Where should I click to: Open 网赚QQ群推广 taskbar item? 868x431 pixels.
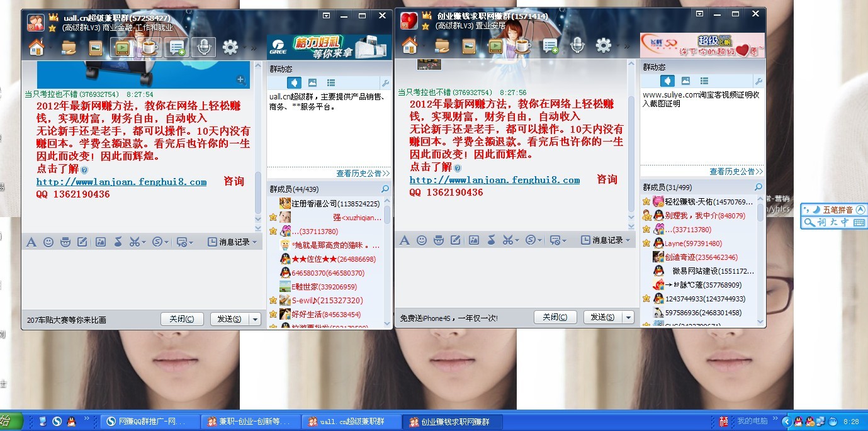[149, 422]
